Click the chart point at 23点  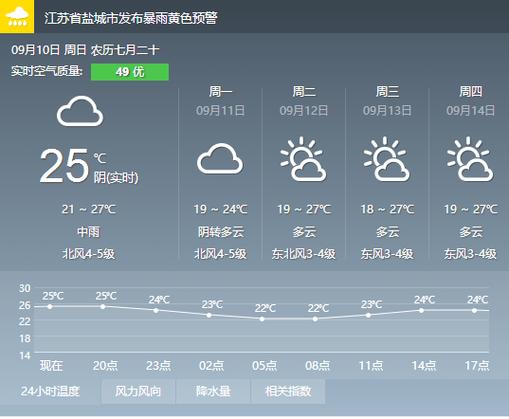(156, 310)
